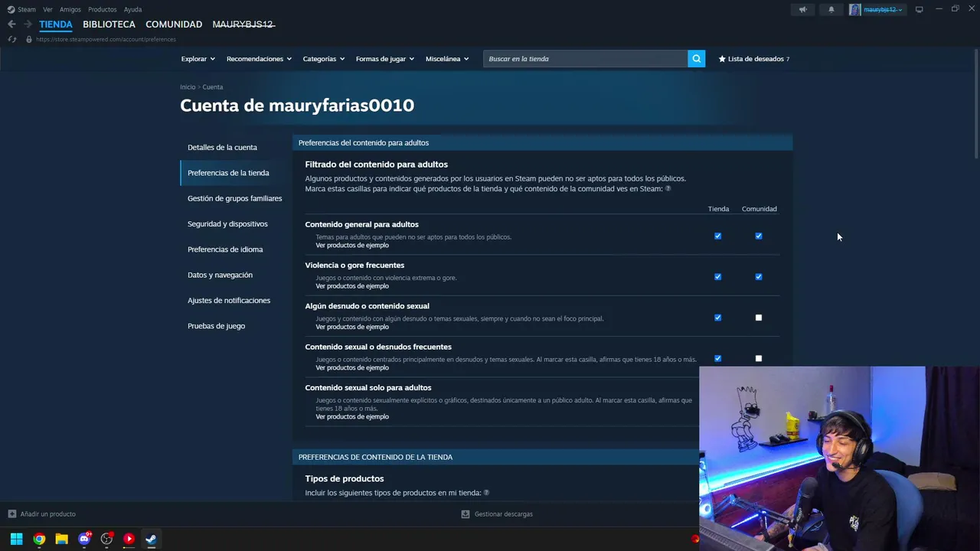
Task: Ver productos de ejemplo under Violencia o gore
Action: [x=352, y=286]
